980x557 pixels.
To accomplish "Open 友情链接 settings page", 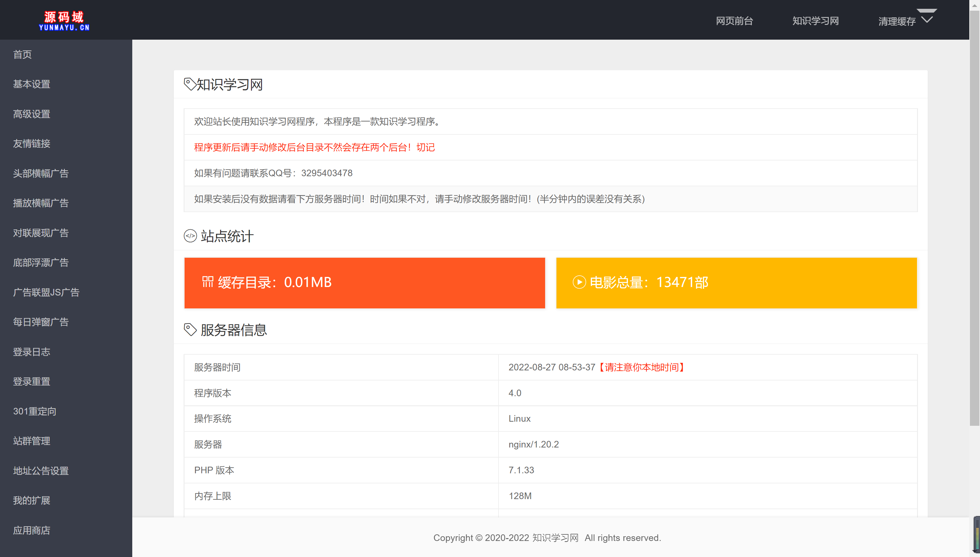I will [31, 143].
